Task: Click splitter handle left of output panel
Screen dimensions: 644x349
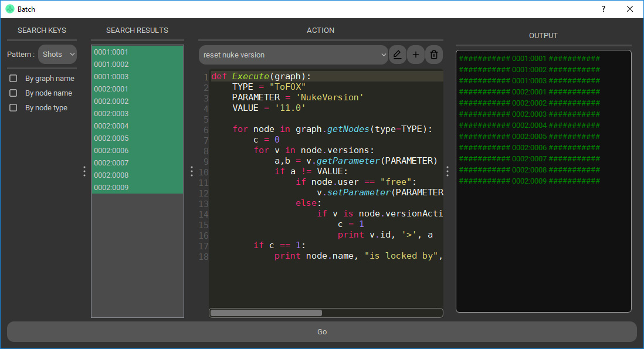Action: (x=448, y=171)
